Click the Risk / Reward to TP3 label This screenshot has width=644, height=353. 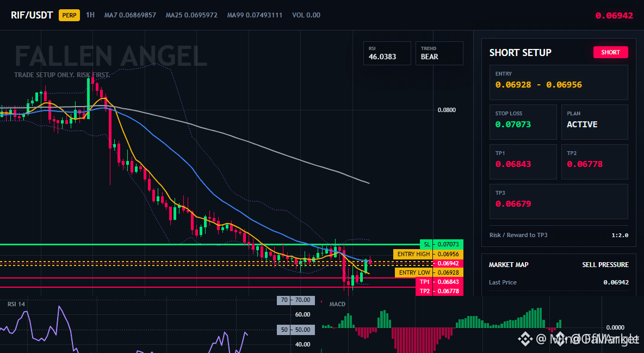(518, 235)
